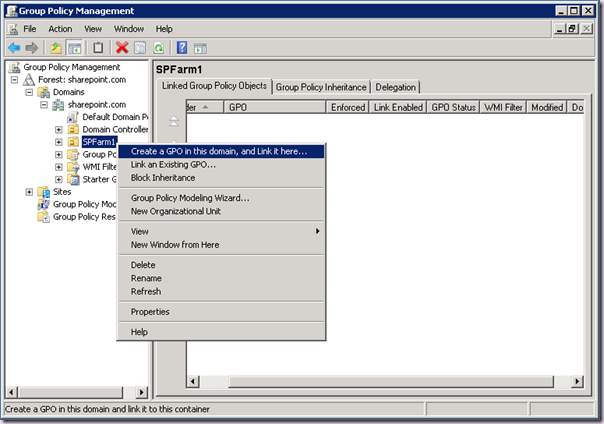Click the Starter GPOs folder icon
The width and height of the screenshot is (604, 424).
(x=73, y=179)
